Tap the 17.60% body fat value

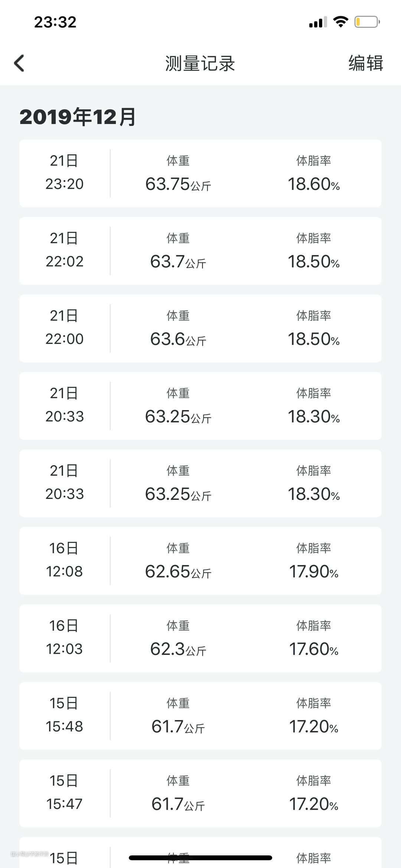(x=314, y=649)
